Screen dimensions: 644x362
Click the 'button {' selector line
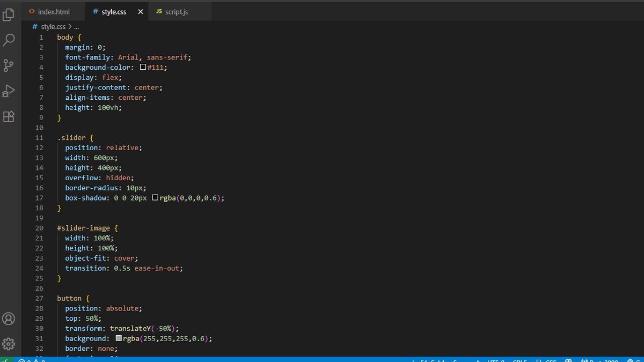74,298
